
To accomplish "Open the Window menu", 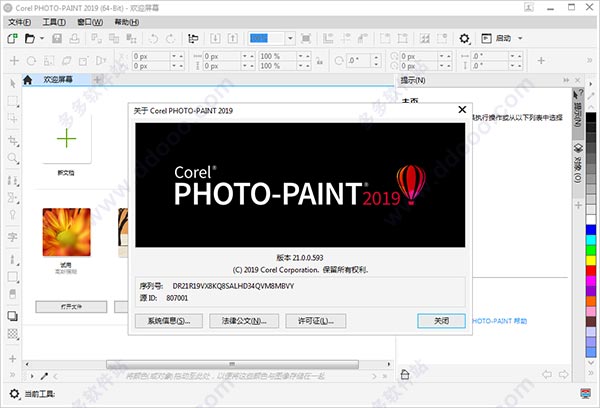I will [x=90, y=22].
